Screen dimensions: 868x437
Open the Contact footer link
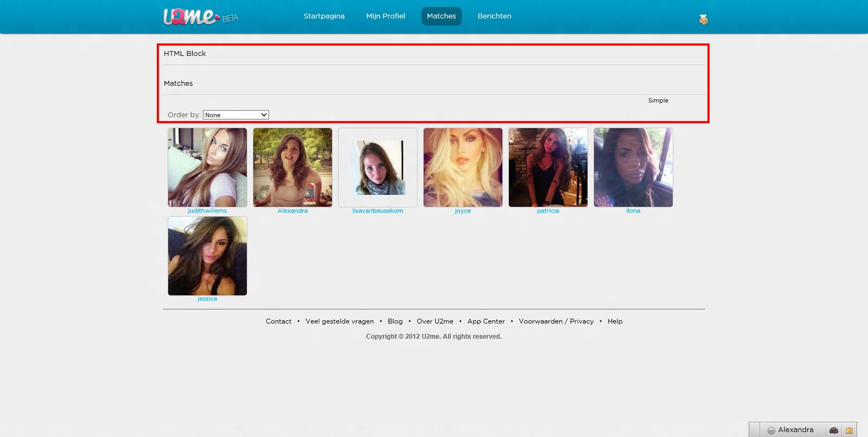pos(278,321)
